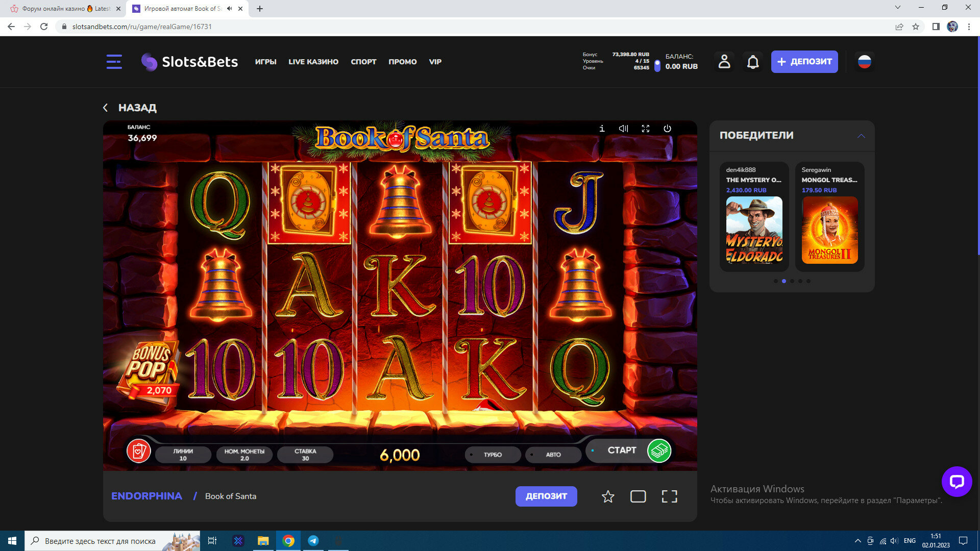Click the red gamble cards icon
Screen dimensions: 980x551
tap(138, 451)
